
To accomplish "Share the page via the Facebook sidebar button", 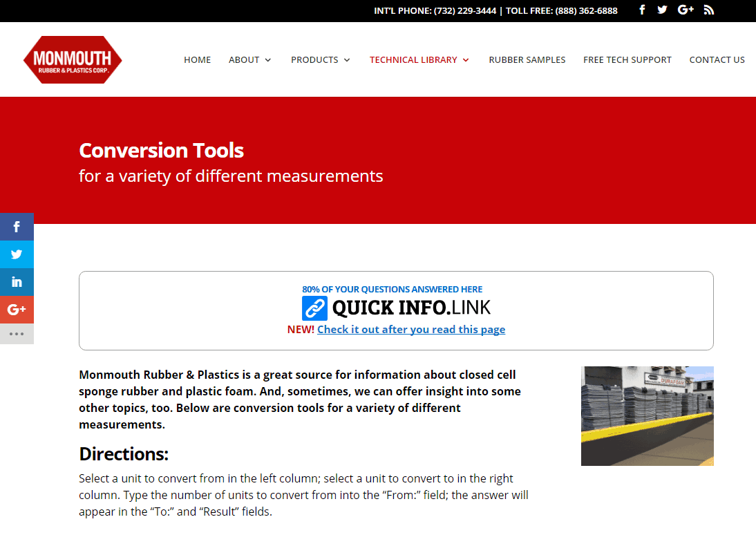I will (17, 226).
